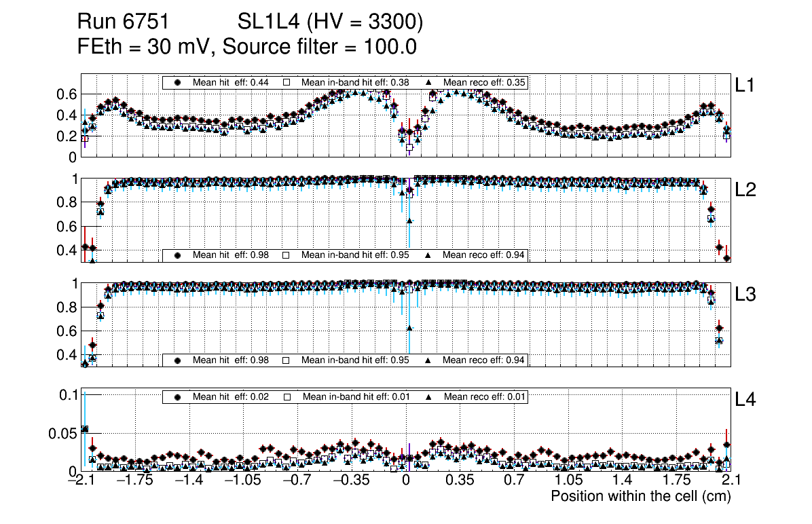812x524 pixels.
Task: Click 'Mean reco eff: 0.35' legend text in L1
Action: [x=484, y=82]
